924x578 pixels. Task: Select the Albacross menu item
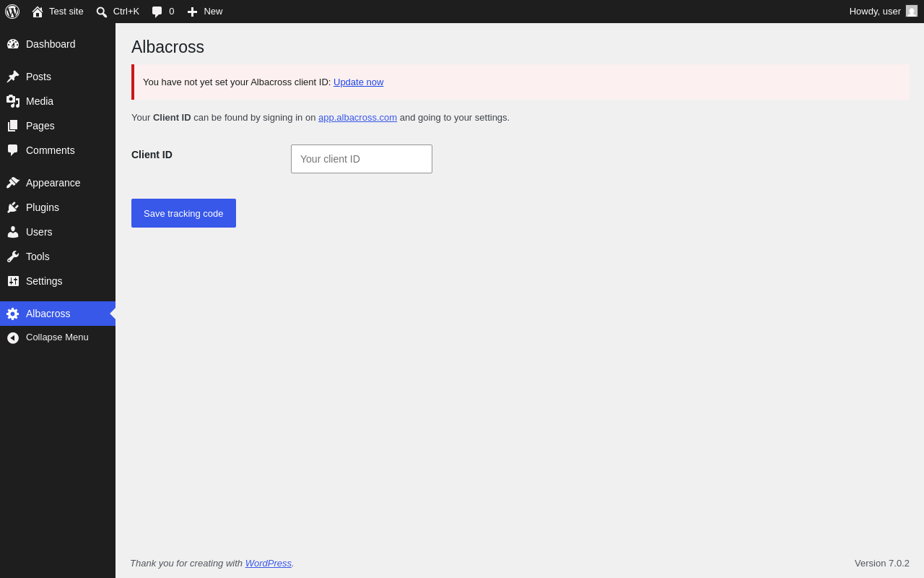(x=58, y=314)
